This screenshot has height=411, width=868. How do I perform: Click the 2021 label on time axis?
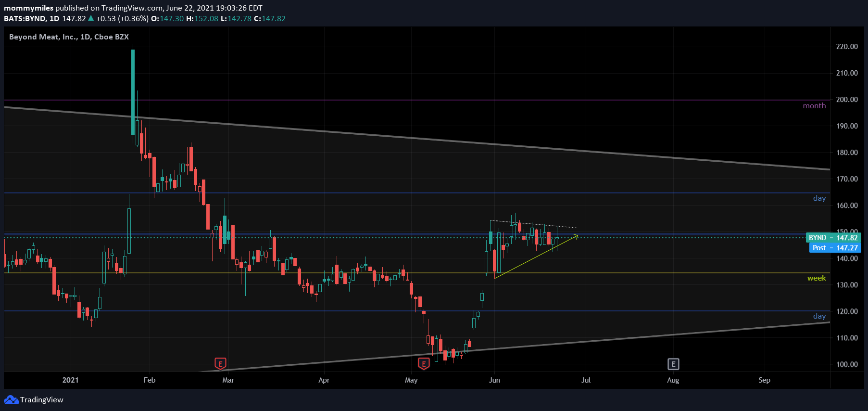click(x=70, y=380)
